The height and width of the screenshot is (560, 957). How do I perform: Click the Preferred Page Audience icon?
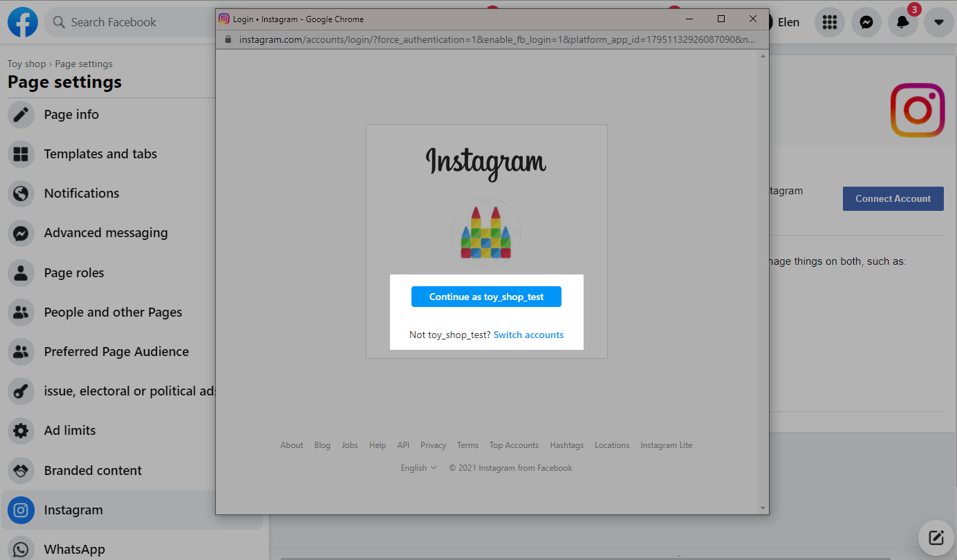click(x=21, y=352)
